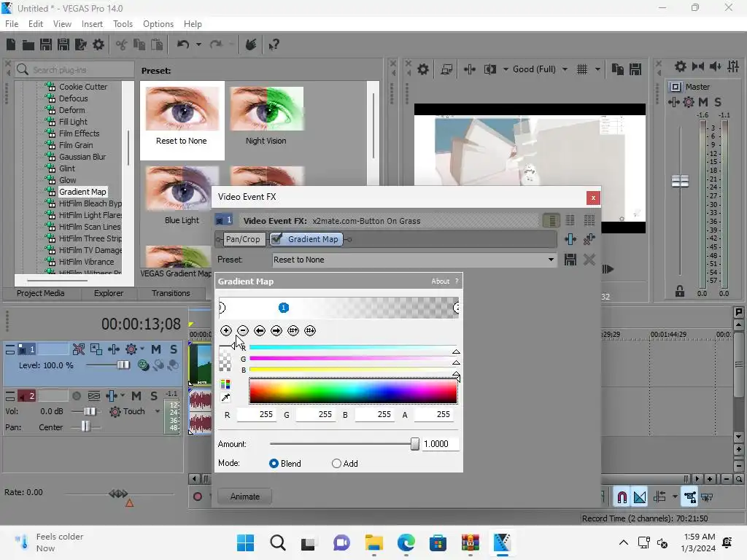Screen dimensions: 747x560
Task: Click the color spectrum picker bar
Action: 353,391
